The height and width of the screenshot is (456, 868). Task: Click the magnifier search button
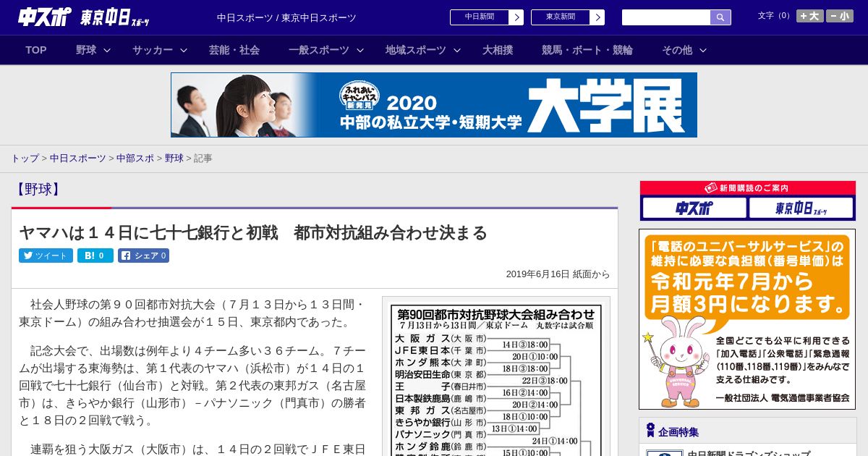pyautogui.click(x=720, y=17)
